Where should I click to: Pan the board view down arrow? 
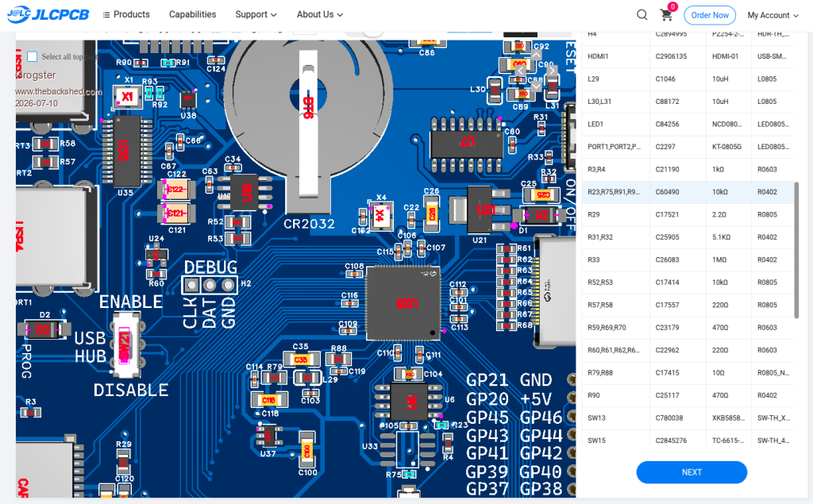click(536, 86)
